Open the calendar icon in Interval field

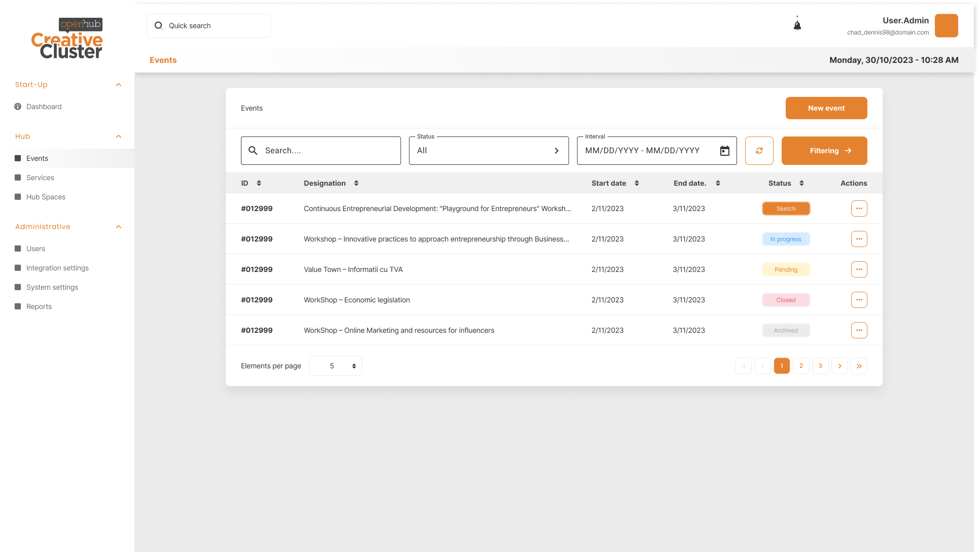(x=724, y=151)
